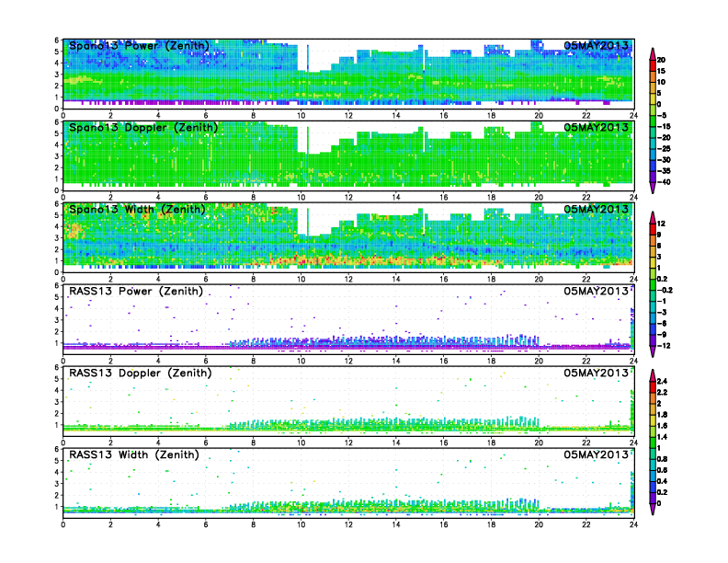Click the 2.4 label on the bottom colorbar
728x563 pixels.
tap(662, 382)
